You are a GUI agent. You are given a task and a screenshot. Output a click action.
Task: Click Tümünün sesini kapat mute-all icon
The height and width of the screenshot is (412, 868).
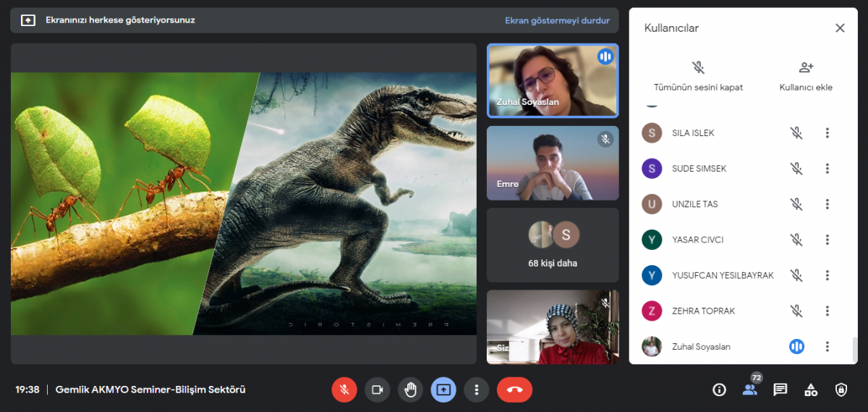698,67
